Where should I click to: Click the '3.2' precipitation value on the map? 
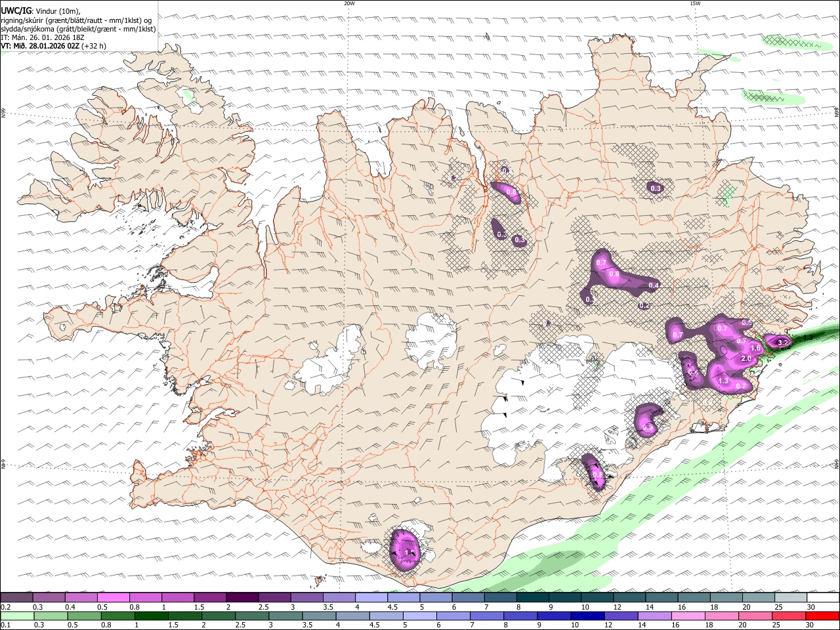coord(782,343)
